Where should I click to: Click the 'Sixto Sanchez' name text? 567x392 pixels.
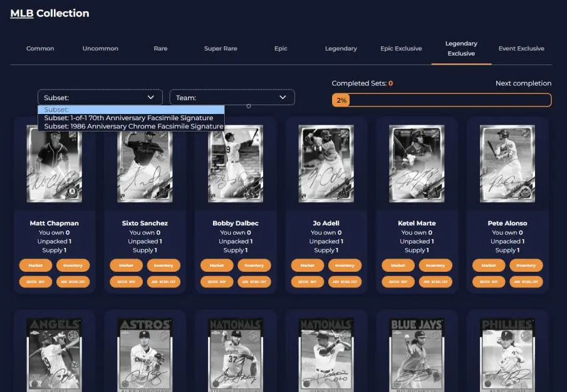point(145,224)
